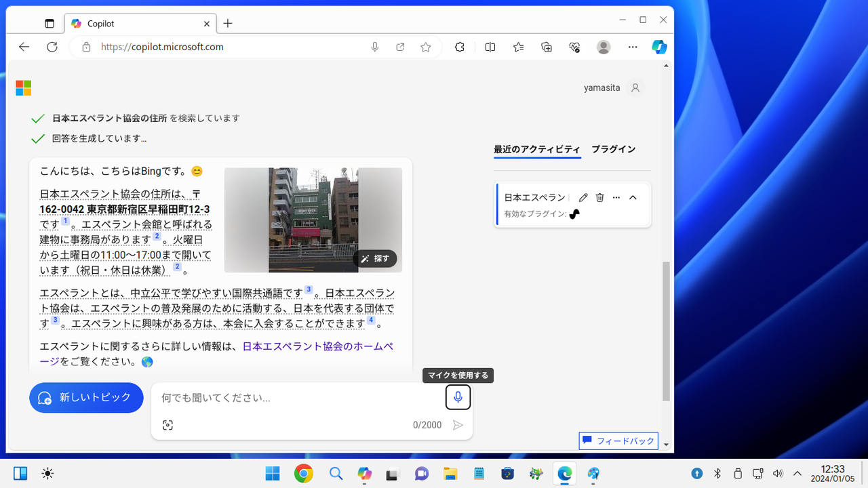The width and height of the screenshot is (868, 488).
Task: Click the scroll down arrow of the page
Action: [666, 445]
